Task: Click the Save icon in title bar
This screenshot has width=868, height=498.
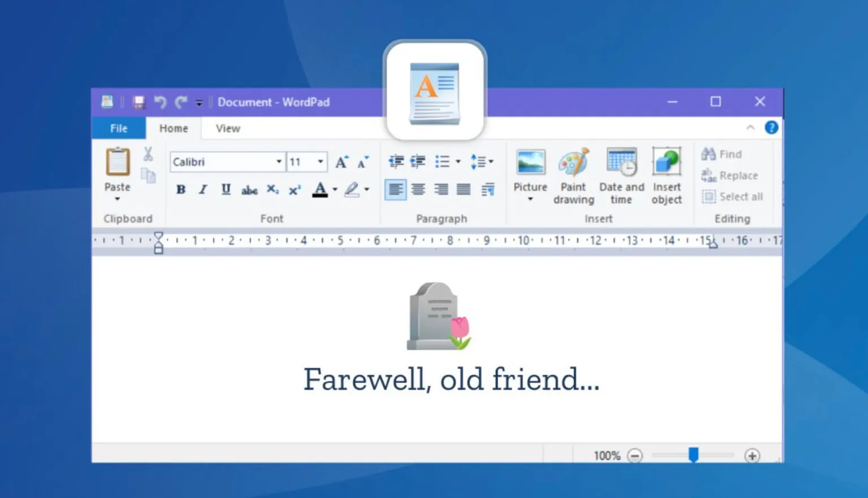Action: (139, 102)
